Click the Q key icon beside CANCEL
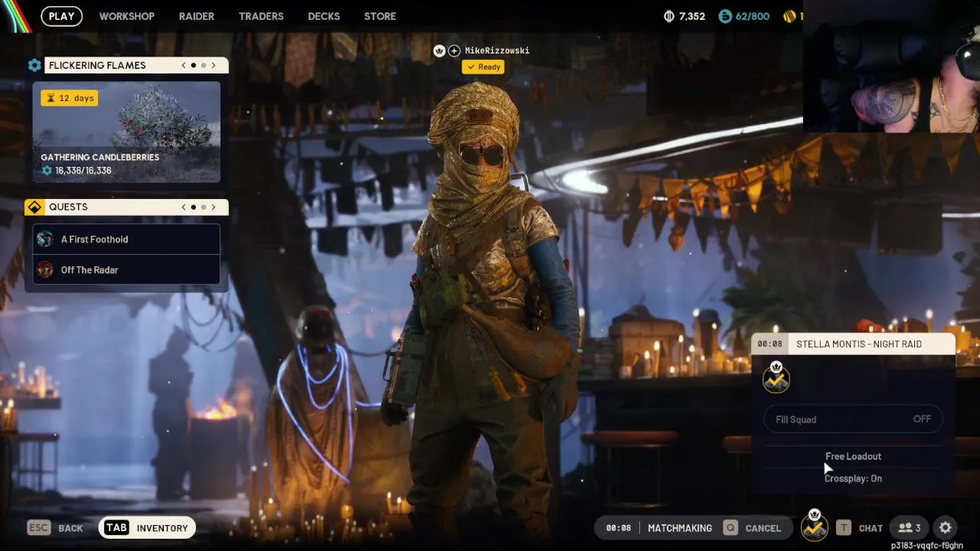This screenshot has width=980, height=551. [x=731, y=528]
